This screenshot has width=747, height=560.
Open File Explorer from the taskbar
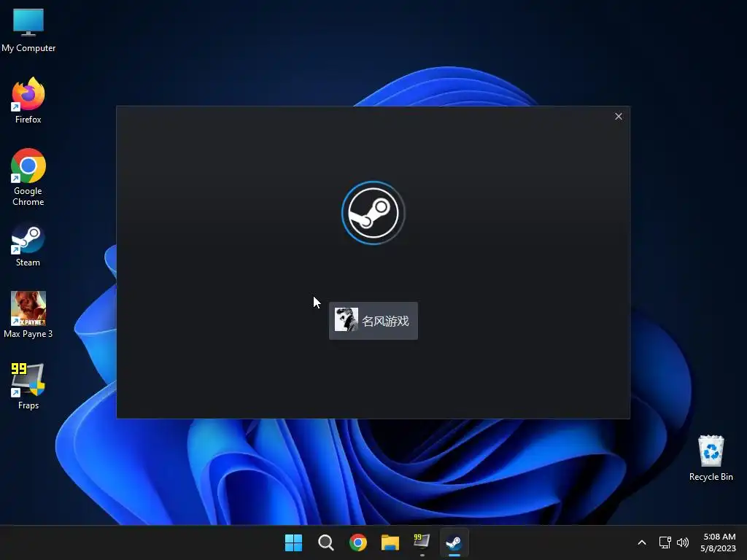click(390, 542)
